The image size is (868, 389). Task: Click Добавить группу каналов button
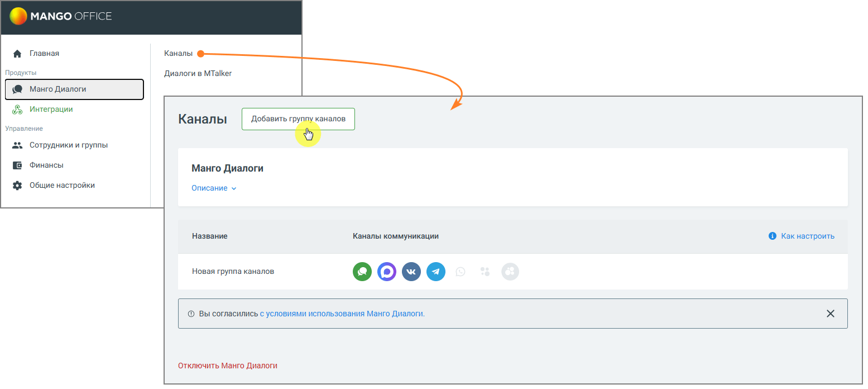click(298, 119)
